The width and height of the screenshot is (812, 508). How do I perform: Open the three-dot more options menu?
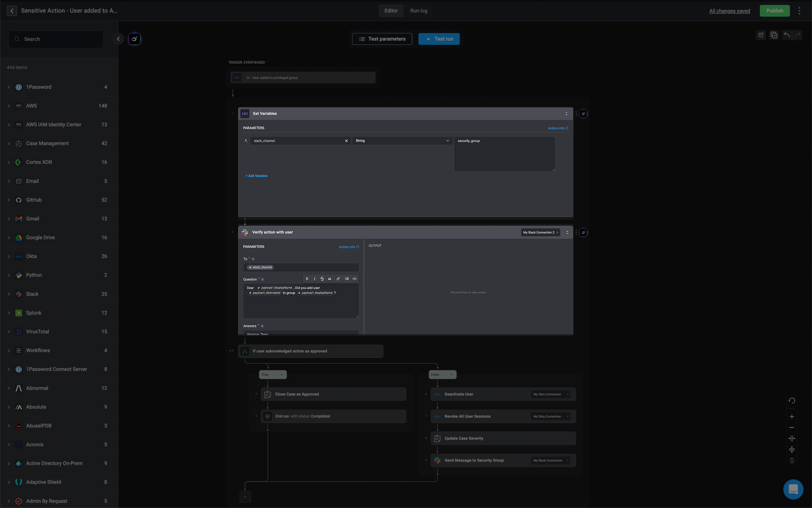(799, 11)
